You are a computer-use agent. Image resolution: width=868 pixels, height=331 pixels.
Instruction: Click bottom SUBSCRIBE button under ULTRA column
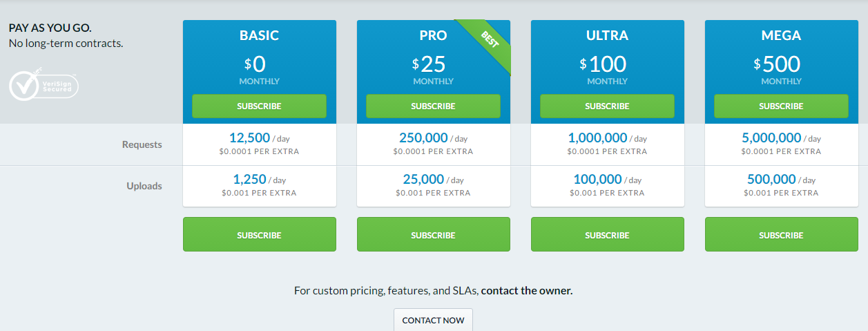(x=608, y=235)
